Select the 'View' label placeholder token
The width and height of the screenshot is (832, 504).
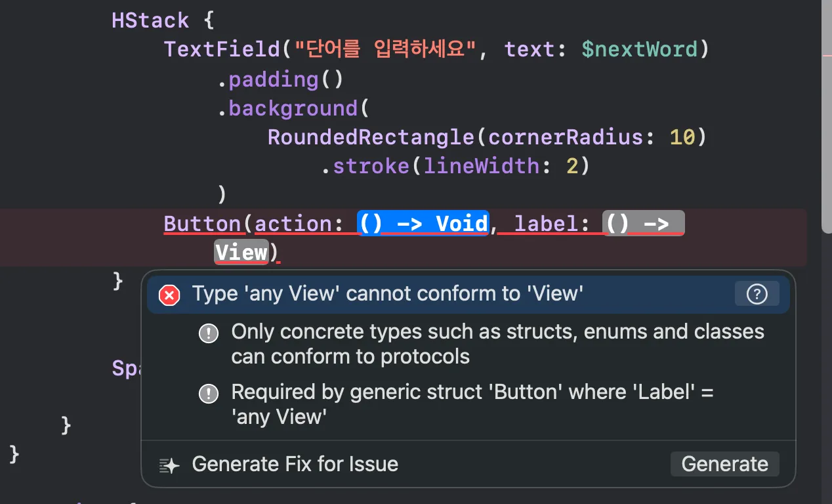click(241, 253)
